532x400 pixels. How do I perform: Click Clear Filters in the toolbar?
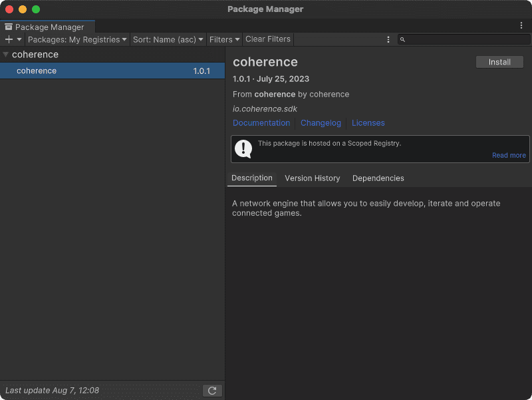click(268, 39)
